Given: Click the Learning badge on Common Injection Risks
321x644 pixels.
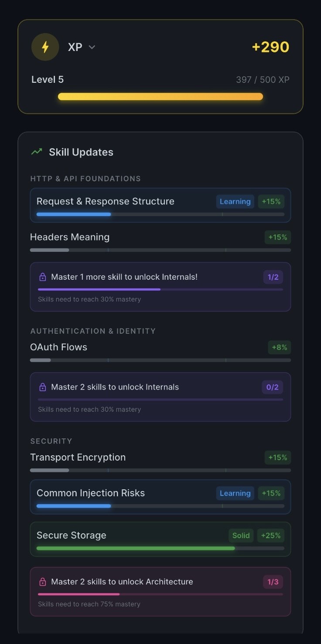Looking at the screenshot, I should [235, 493].
